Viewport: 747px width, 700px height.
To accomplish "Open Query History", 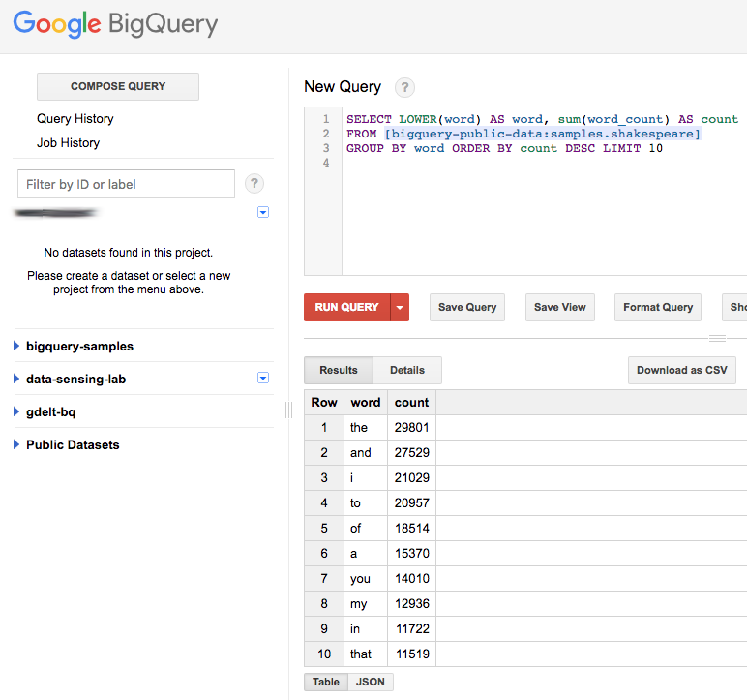I will point(75,119).
